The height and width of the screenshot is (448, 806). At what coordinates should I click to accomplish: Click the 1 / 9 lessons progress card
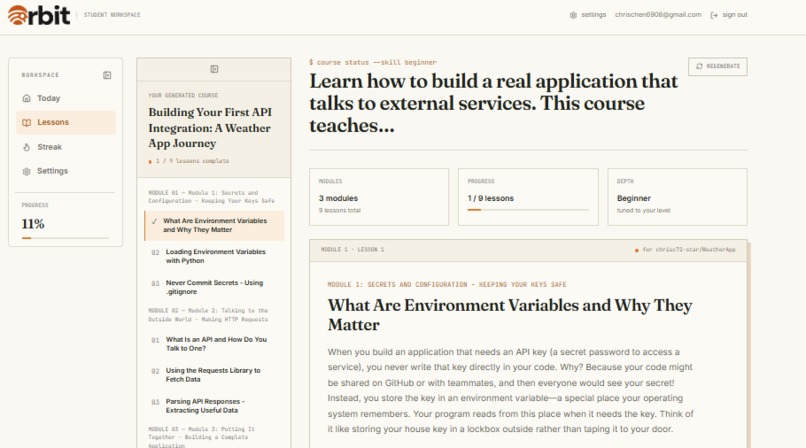[528, 197]
